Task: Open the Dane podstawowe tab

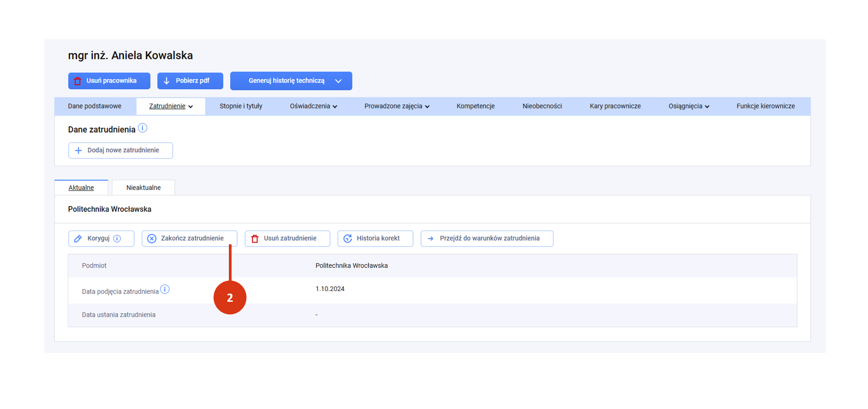Action: point(95,106)
